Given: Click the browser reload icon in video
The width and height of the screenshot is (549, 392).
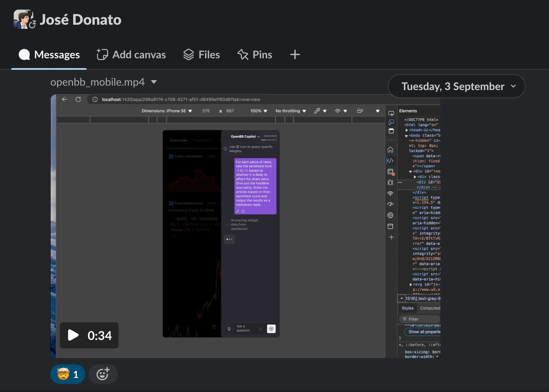Looking at the screenshot, I should click(78, 99).
